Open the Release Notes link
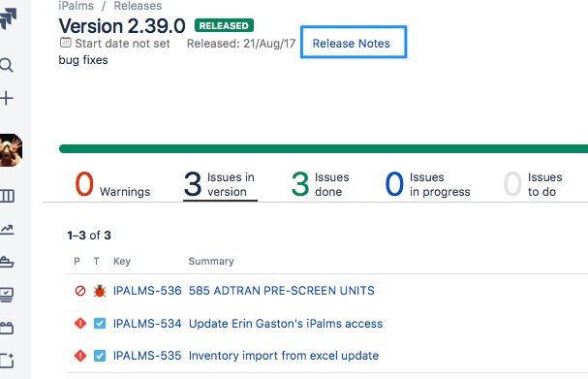 coord(352,44)
